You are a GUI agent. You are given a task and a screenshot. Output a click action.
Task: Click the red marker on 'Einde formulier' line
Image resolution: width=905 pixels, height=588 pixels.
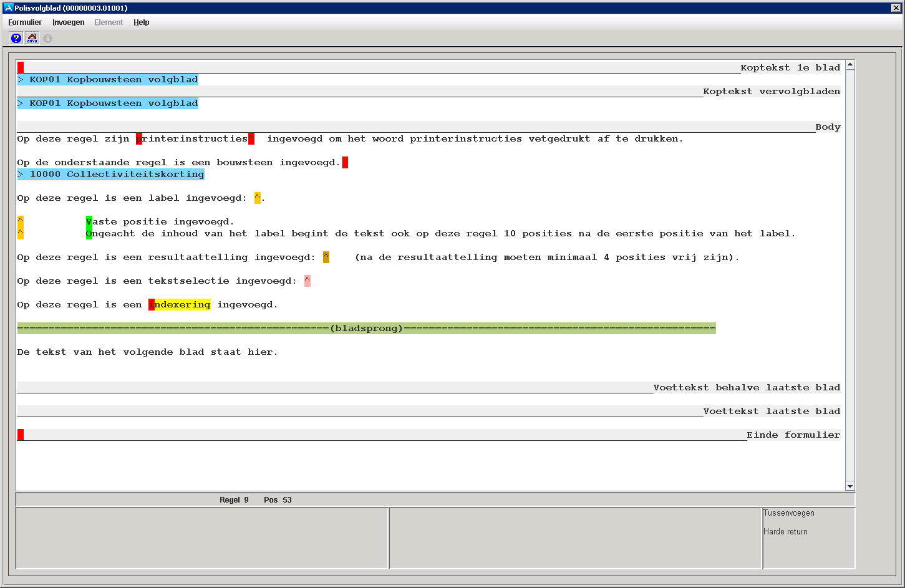(x=21, y=435)
